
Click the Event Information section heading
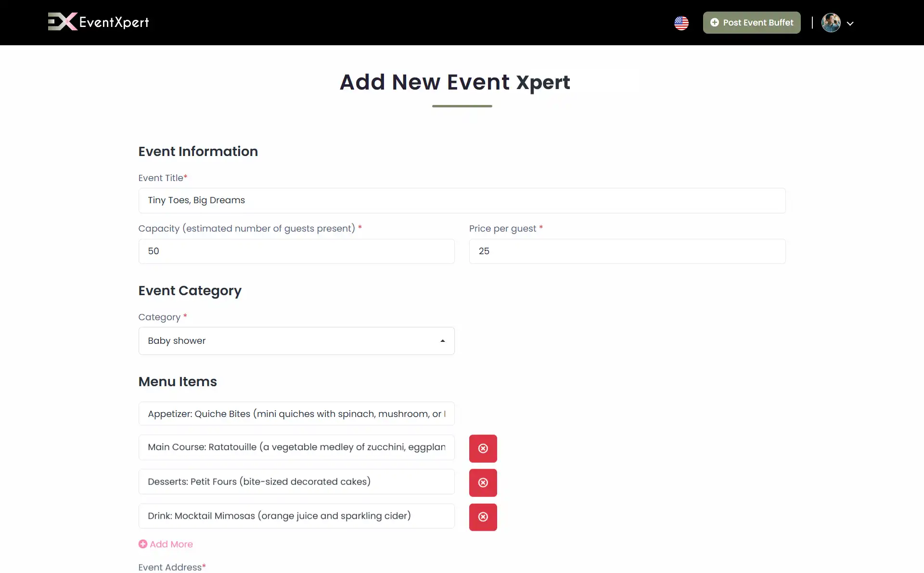[x=198, y=151]
